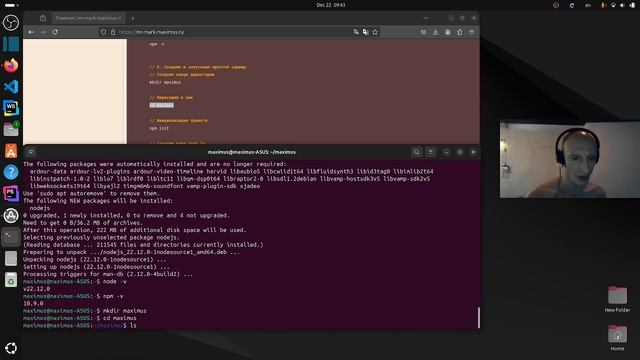This screenshot has width=640, height=360.
Task: Click the Firefox back arrow
Action: [x=31, y=32]
